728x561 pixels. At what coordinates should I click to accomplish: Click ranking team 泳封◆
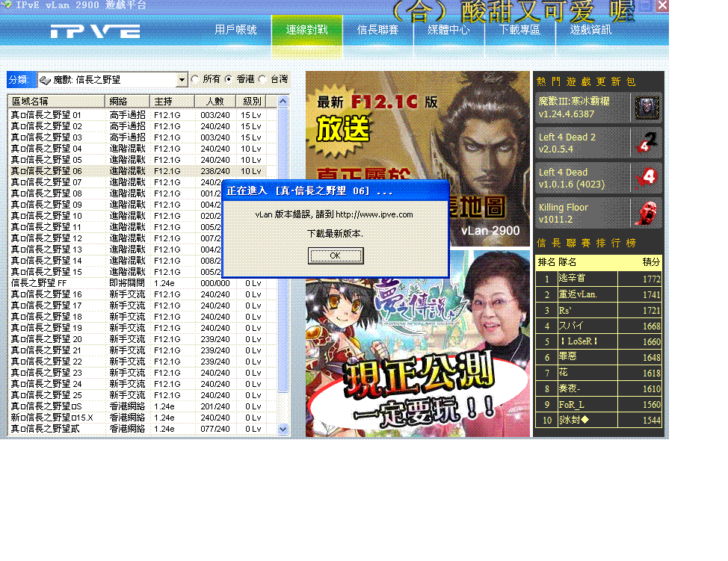point(574,420)
